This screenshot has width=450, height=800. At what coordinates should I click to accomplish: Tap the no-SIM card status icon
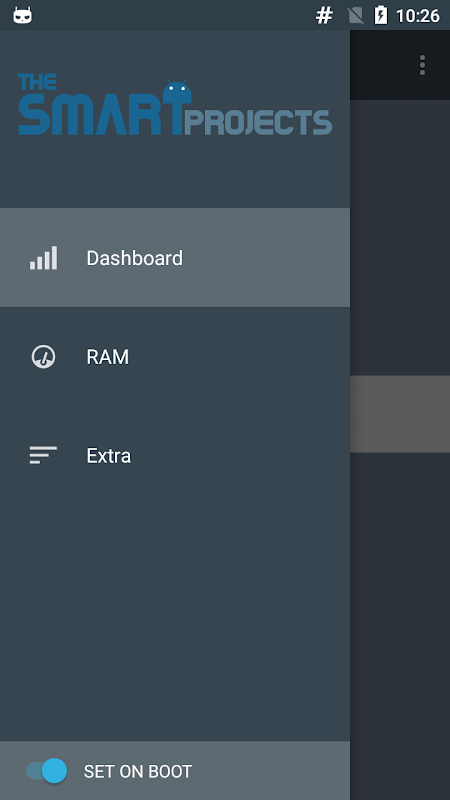pos(356,16)
